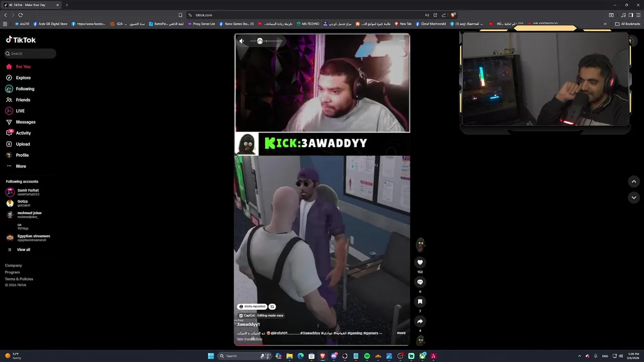This screenshot has width=644, height=362.
Task: Open Spotify from the taskbar
Action: point(367,356)
